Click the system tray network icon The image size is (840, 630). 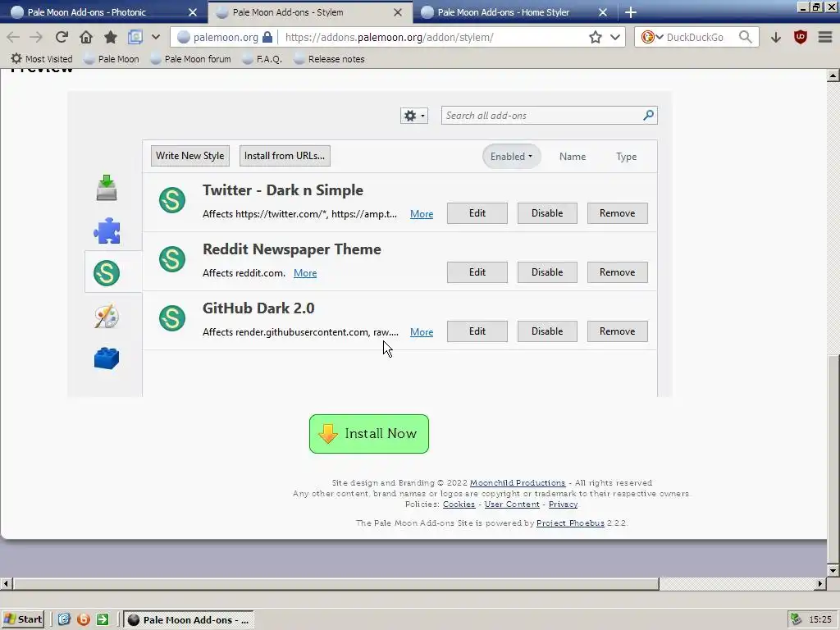tap(796, 619)
